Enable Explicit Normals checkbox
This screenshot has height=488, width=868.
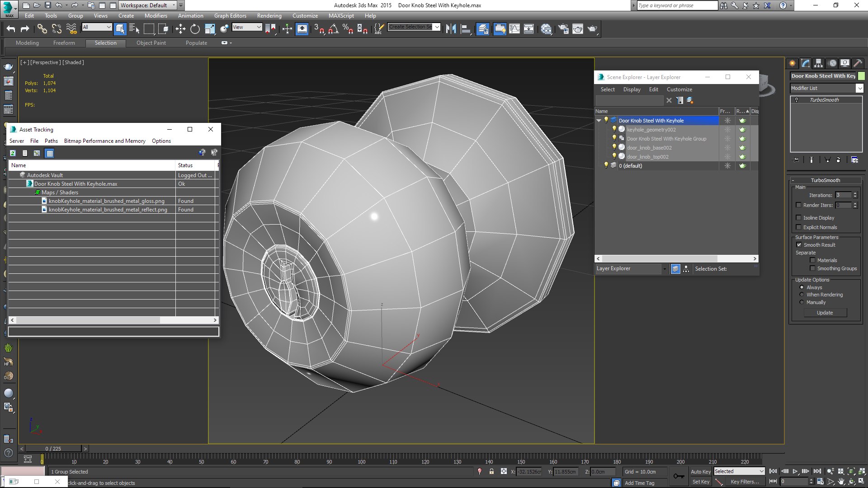click(x=798, y=227)
